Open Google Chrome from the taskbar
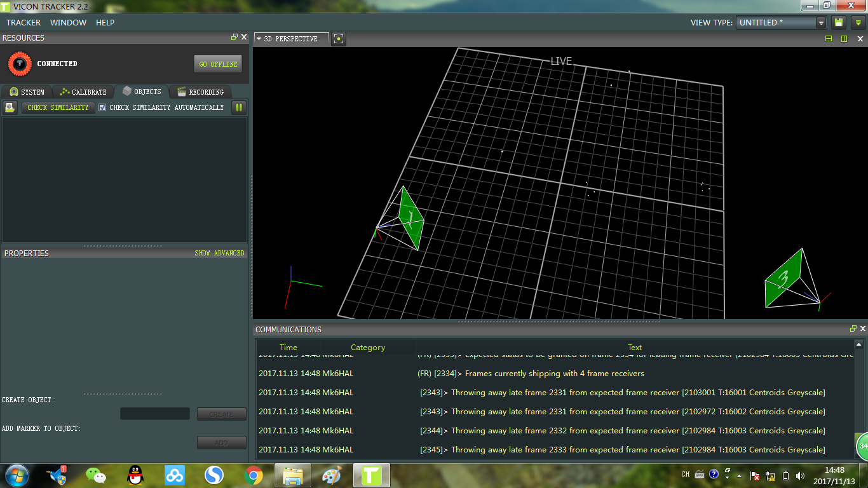Screen dimensions: 868x488 coord(254,475)
